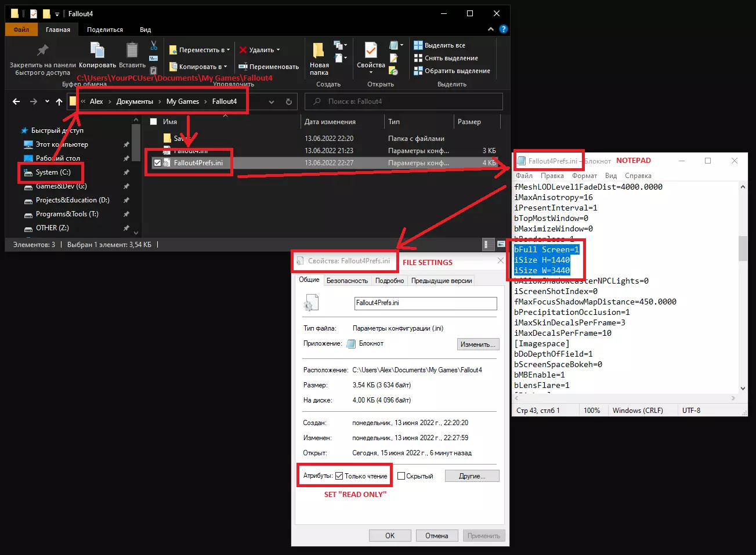Viewport: 756px width, 555px height.
Task: Click the Применить button in Properties
Action: pyautogui.click(x=484, y=536)
